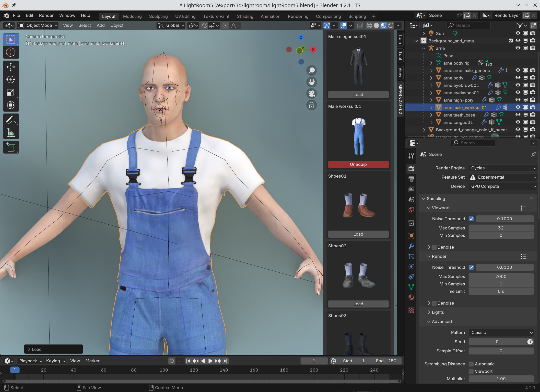Expand arne.body.rig in the outliner

(431, 63)
